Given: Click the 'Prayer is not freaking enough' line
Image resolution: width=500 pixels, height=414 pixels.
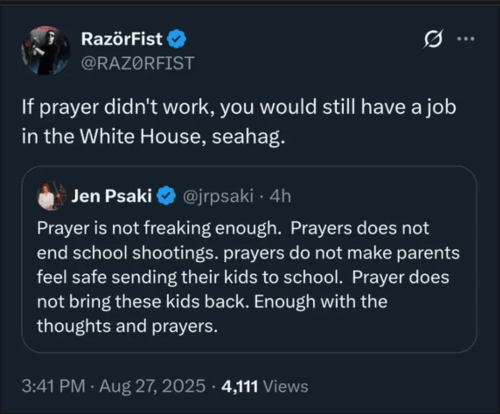Looking at the screenshot, I should tap(157, 228).
